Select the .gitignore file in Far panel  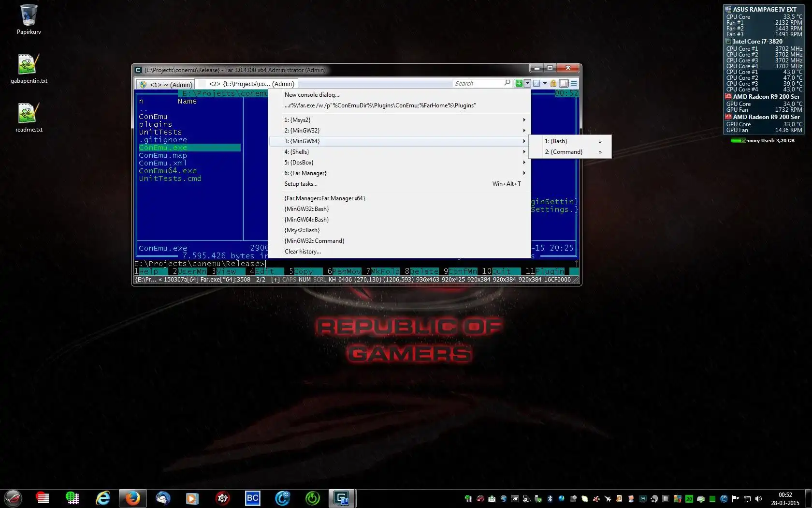pos(163,140)
